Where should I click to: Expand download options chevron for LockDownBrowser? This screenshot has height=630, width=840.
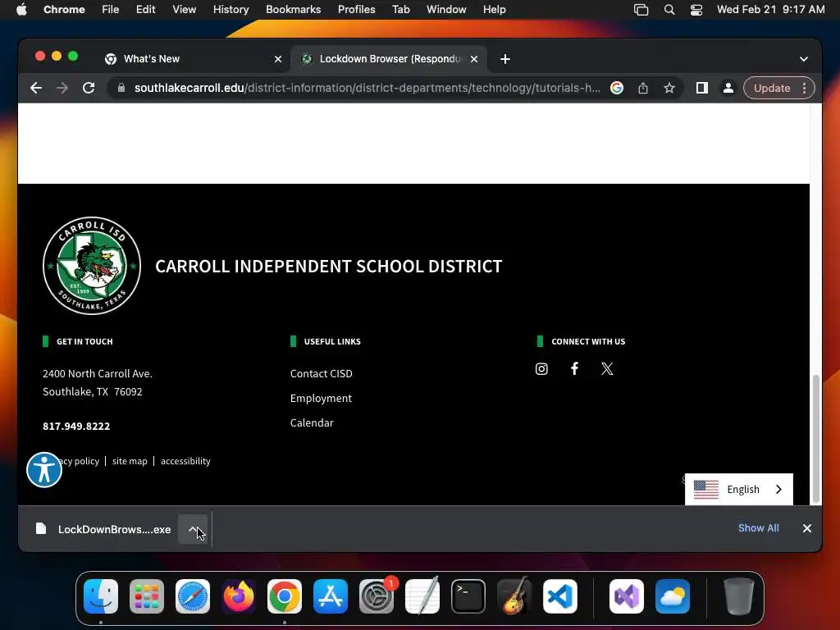[x=193, y=529]
